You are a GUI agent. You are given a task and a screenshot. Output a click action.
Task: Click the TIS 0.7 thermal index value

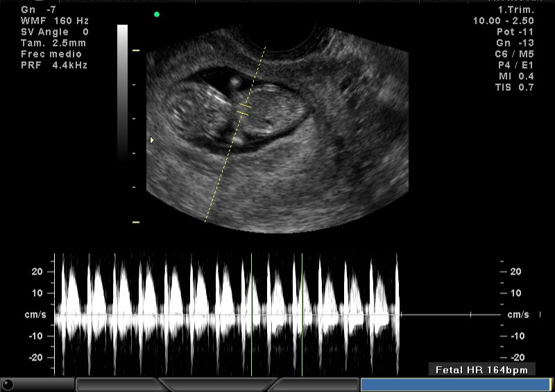514,87
